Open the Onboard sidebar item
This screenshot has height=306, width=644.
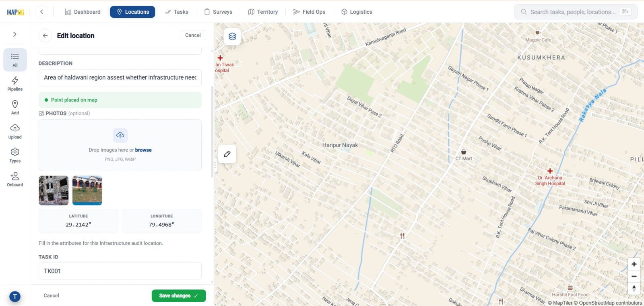pos(15,179)
